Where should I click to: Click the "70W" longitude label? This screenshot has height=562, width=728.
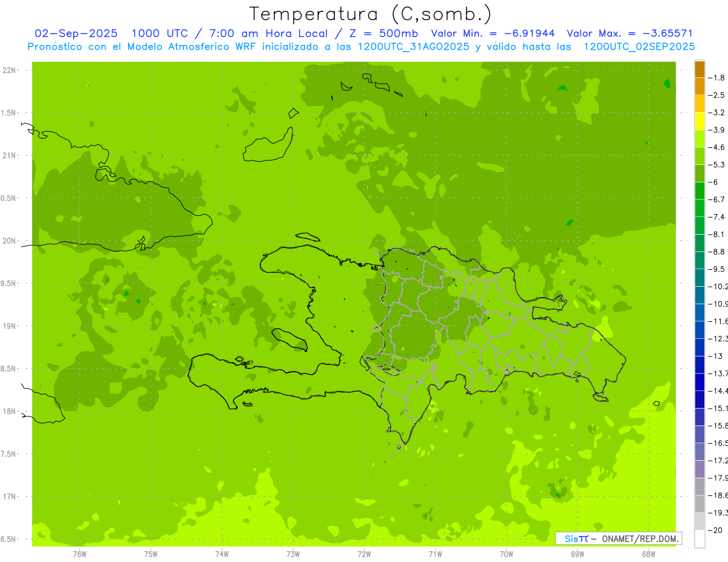tap(507, 554)
